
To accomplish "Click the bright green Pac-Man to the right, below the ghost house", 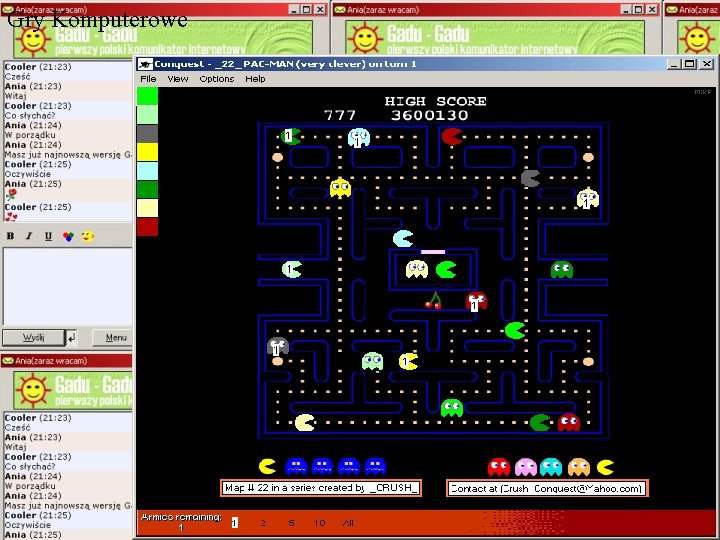I will pos(515,330).
